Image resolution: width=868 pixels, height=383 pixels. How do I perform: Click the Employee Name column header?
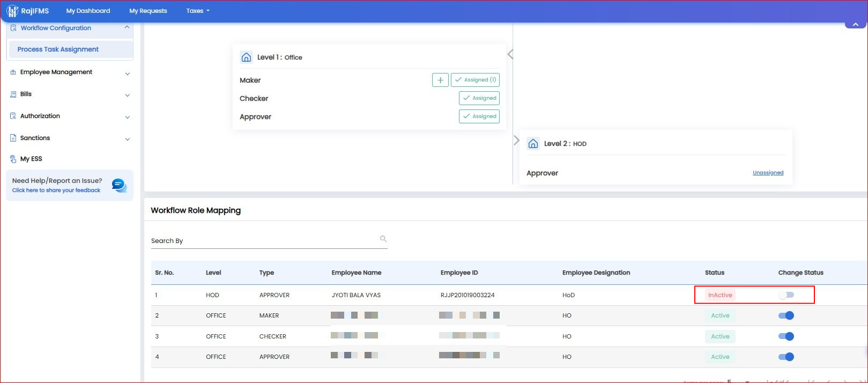357,272
